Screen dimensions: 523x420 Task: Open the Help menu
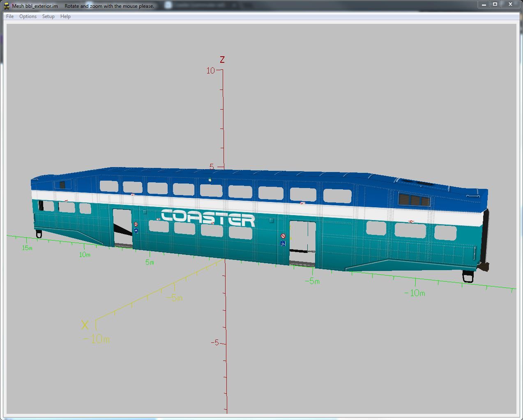point(65,16)
